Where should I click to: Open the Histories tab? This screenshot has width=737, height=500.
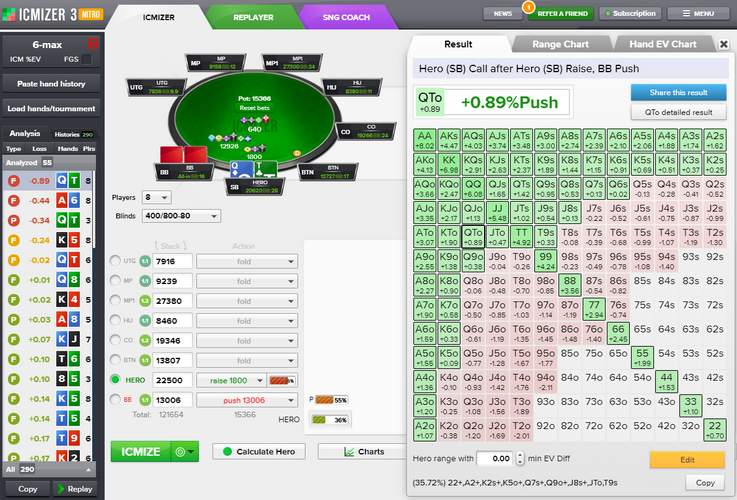tap(73, 134)
